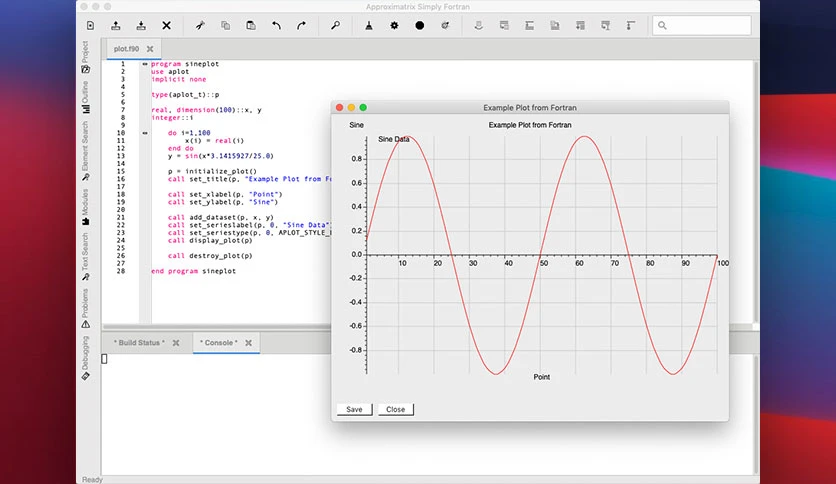Click the green zoom dot of plot window
836x484 pixels.
click(x=363, y=108)
